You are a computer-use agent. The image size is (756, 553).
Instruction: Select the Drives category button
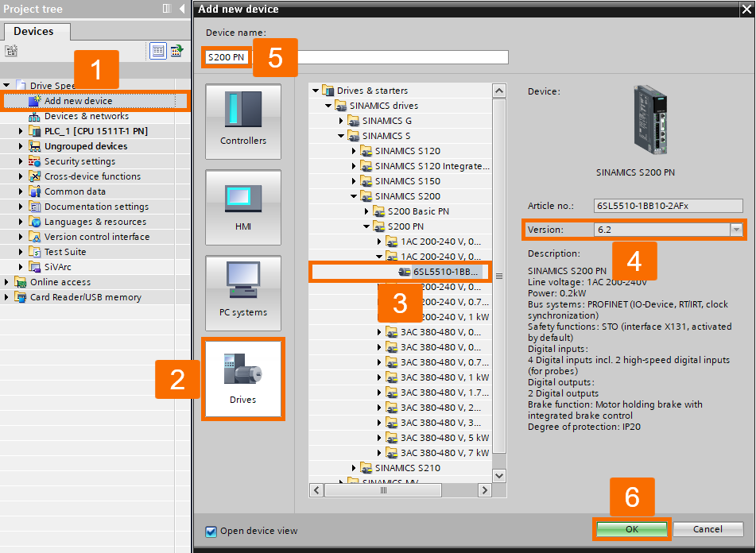243,379
